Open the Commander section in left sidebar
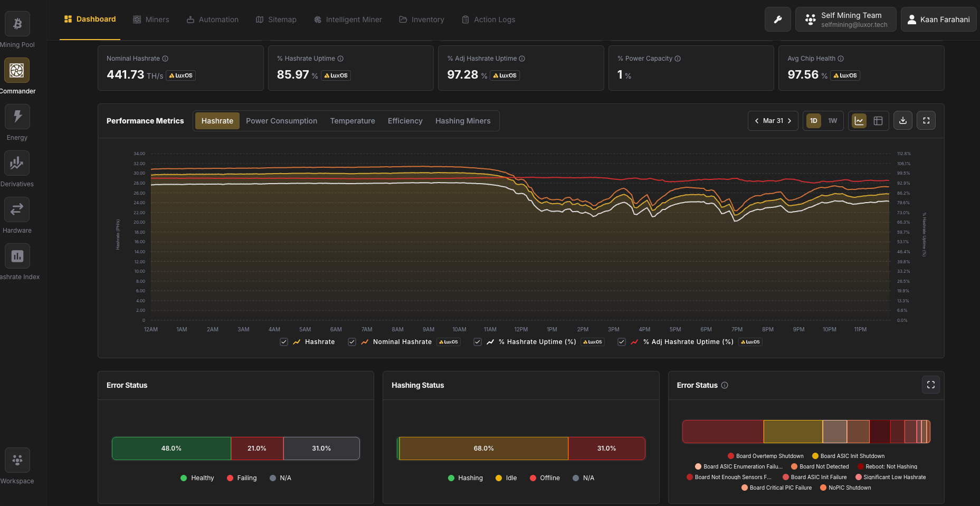Screen dimensions: 980x506 [17, 70]
